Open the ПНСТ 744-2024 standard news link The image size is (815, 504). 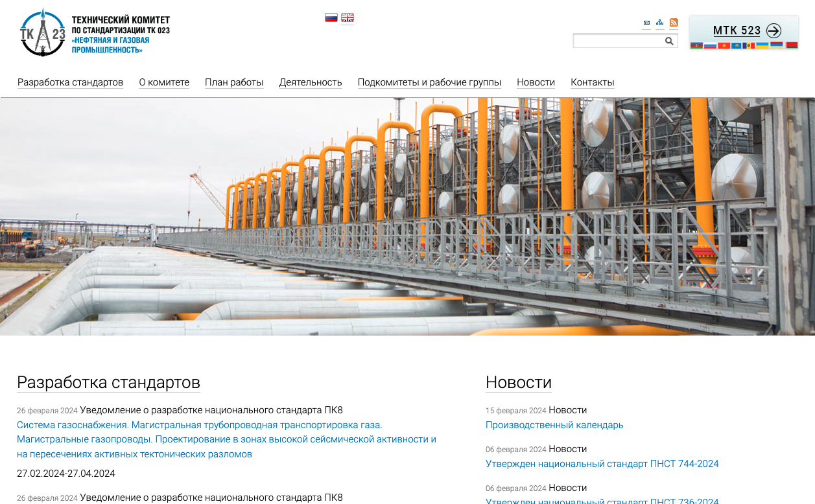coord(602,464)
